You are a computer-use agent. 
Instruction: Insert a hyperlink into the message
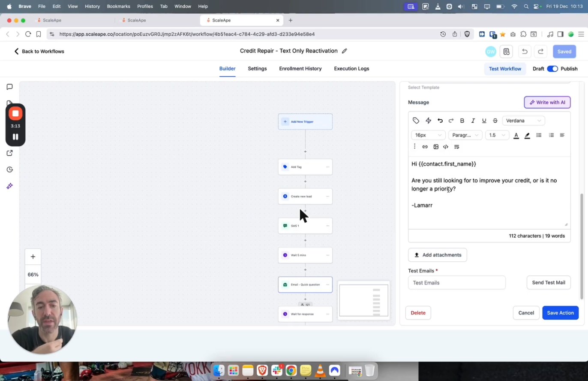(x=425, y=147)
